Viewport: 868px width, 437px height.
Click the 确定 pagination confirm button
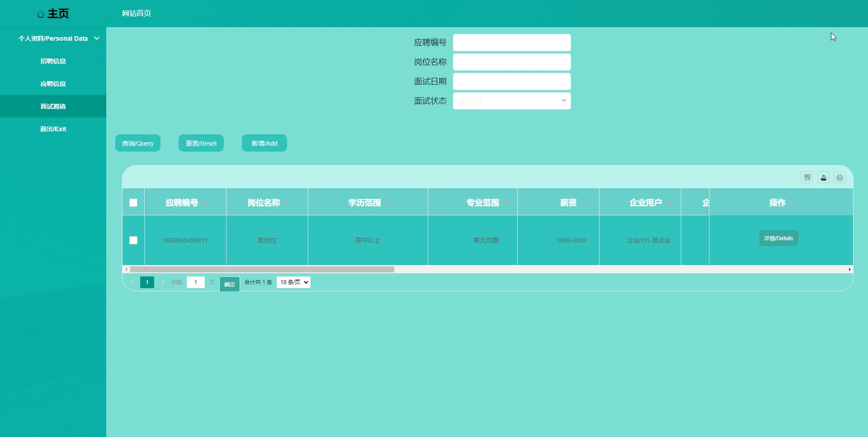point(230,284)
